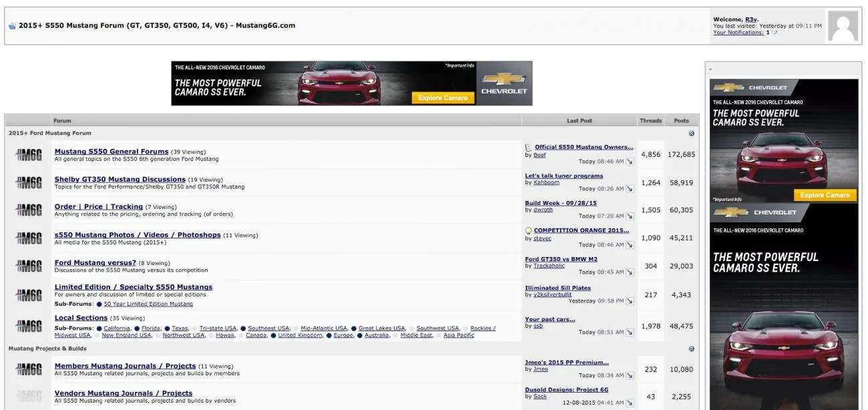Click the M6G icon for s550 Mustang Photos forum
Viewport: 868px width, 410px height.
point(29,238)
